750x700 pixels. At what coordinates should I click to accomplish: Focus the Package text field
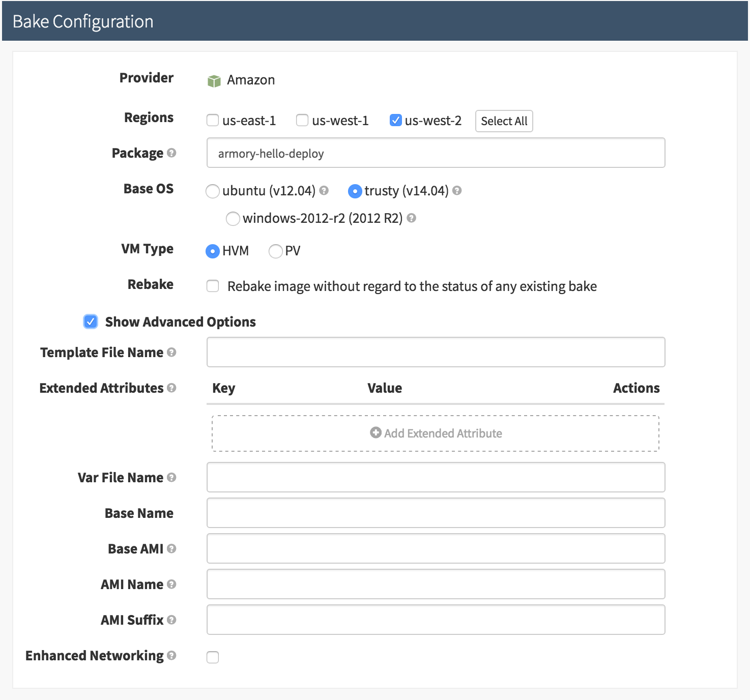(x=436, y=153)
